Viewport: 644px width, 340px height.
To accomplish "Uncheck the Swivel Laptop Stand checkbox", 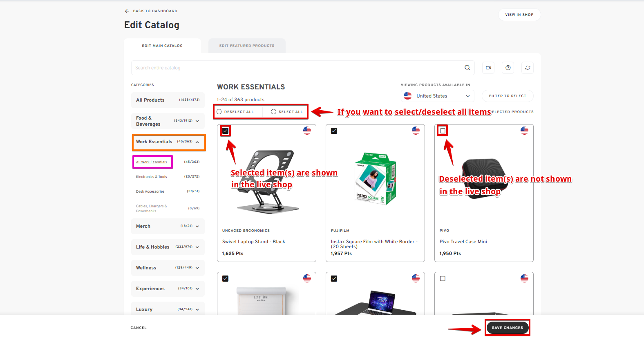I will [226, 131].
